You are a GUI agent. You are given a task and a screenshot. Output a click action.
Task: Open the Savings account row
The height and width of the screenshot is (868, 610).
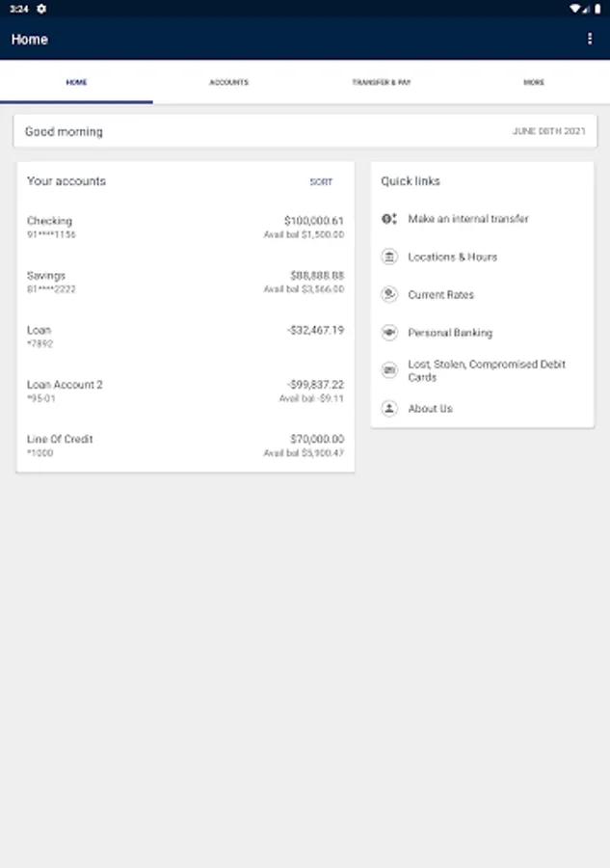pos(185,282)
